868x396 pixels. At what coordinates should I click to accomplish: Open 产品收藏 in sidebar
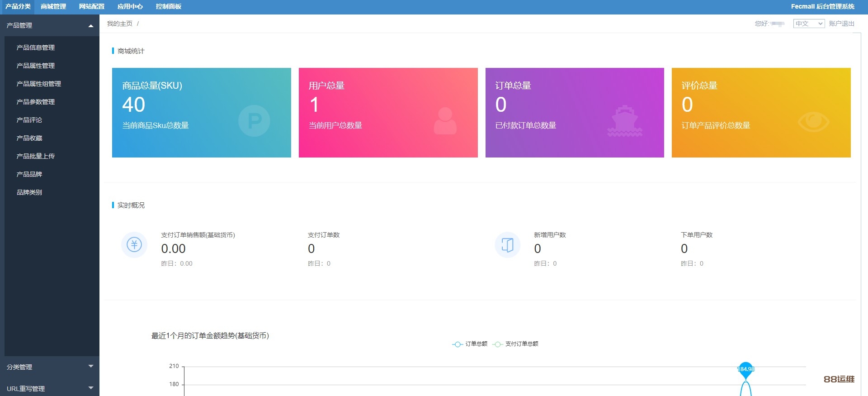coord(29,138)
